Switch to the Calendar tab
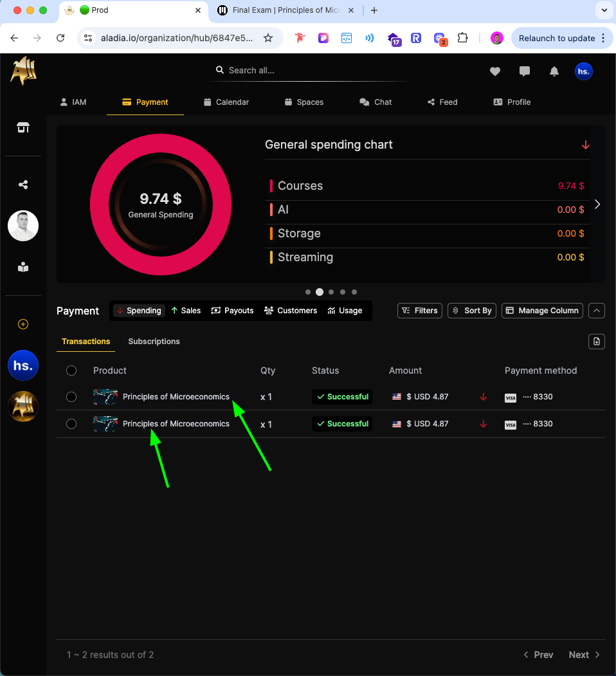The height and width of the screenshot is (676, 616). (226, 102)
